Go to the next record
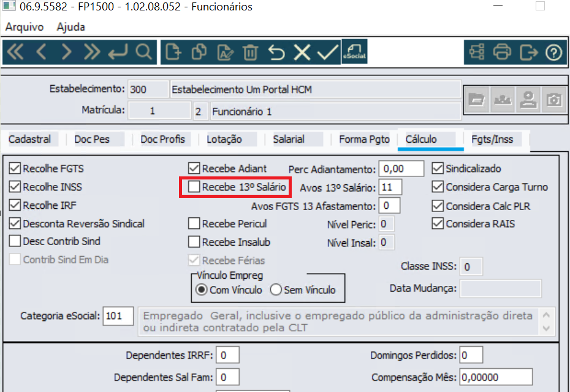The width and height of the screenshot is (570, 392). (x=67, y=52)
